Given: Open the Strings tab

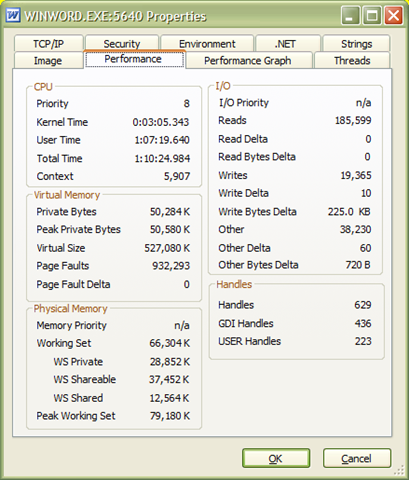Looking at the screenshot, I should coord(356,43).
